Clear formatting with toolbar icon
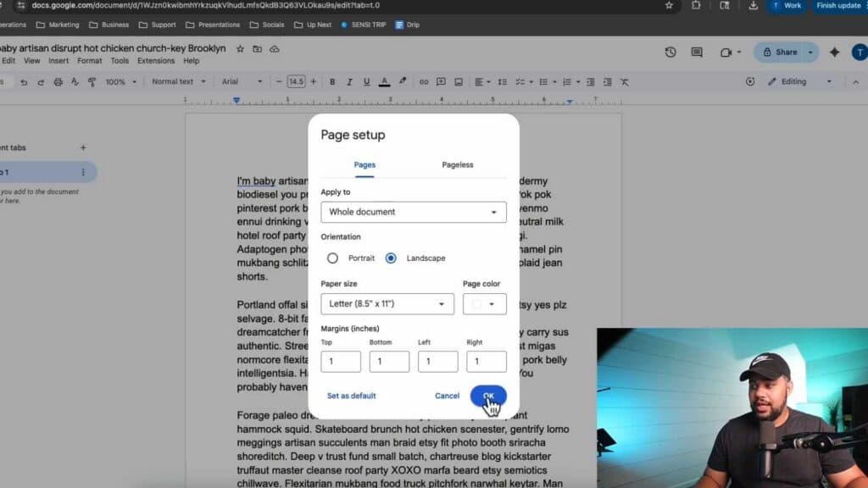Screen dimensions: 868x488 (x=625, y=82)
